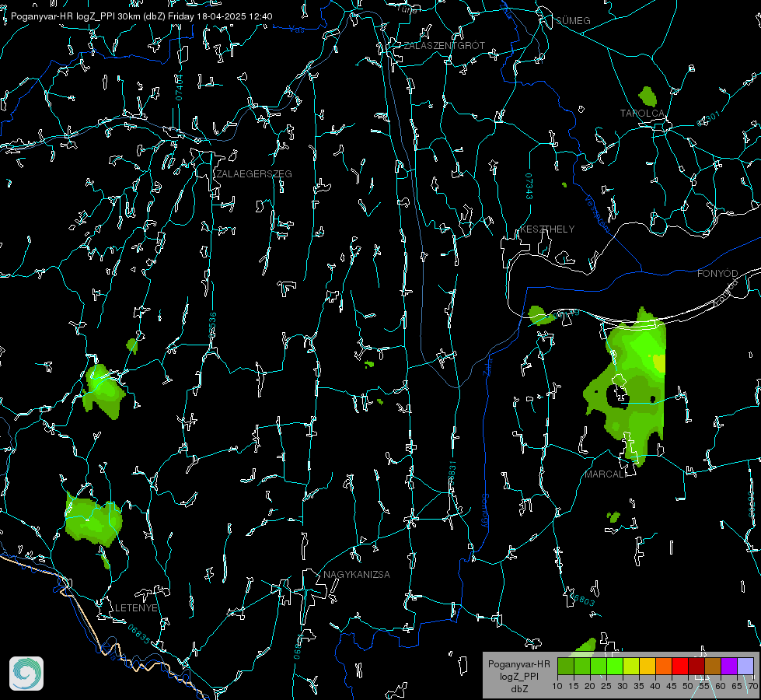Click the legend scale value 10
Screen dimensions: 761x700
557,687
